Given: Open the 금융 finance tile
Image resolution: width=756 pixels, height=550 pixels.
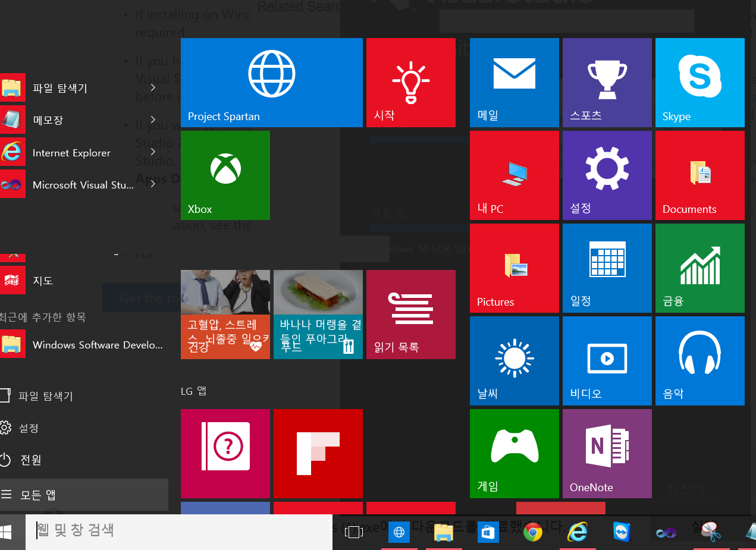Looking at the screenshot, I should pos(700,268).
